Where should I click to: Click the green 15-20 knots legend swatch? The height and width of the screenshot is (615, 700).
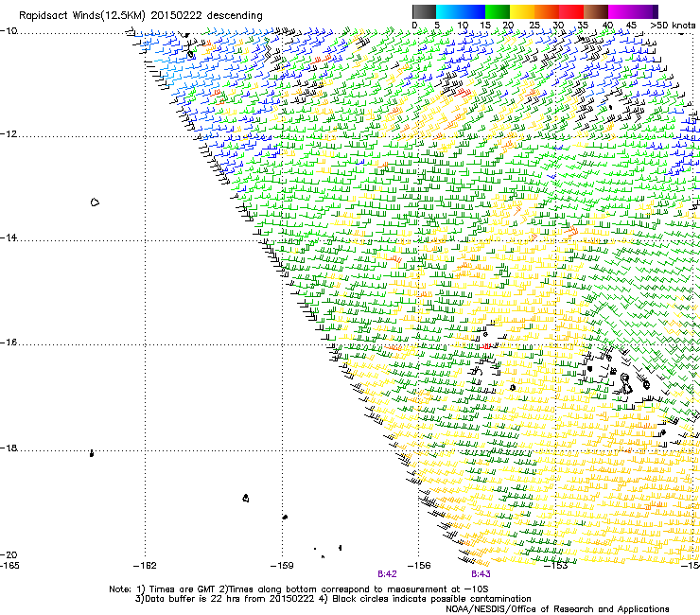pos(498,11)
